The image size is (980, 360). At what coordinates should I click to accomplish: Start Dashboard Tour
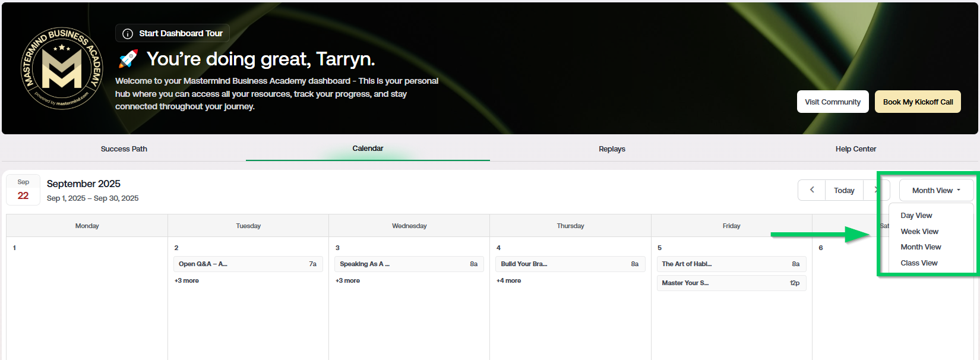pos(172,33)
